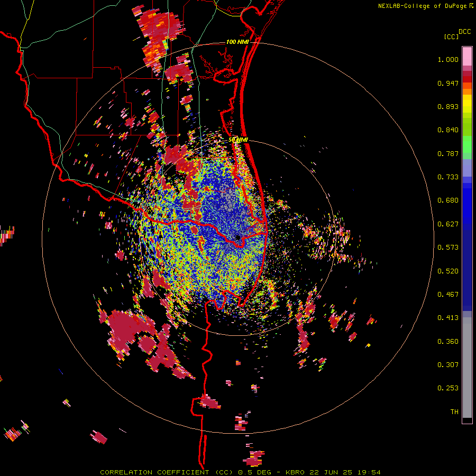This screenshot has height=476, width=476.
Task: Click the 22 JUN 25 date text
Action: click(x=331, y=472)
